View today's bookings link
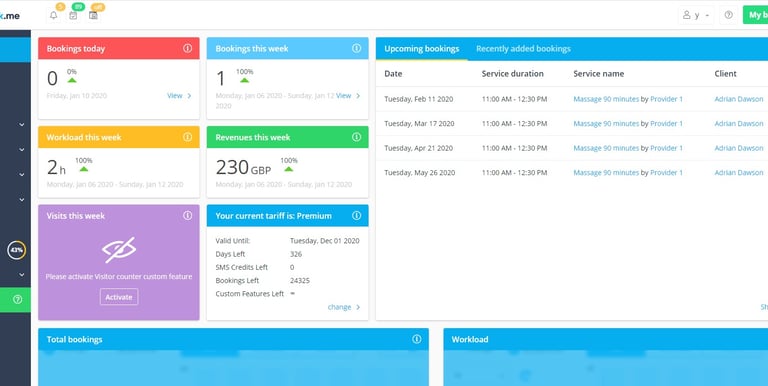Viewport: 768px width, 386px height. [x=179, y=96]
